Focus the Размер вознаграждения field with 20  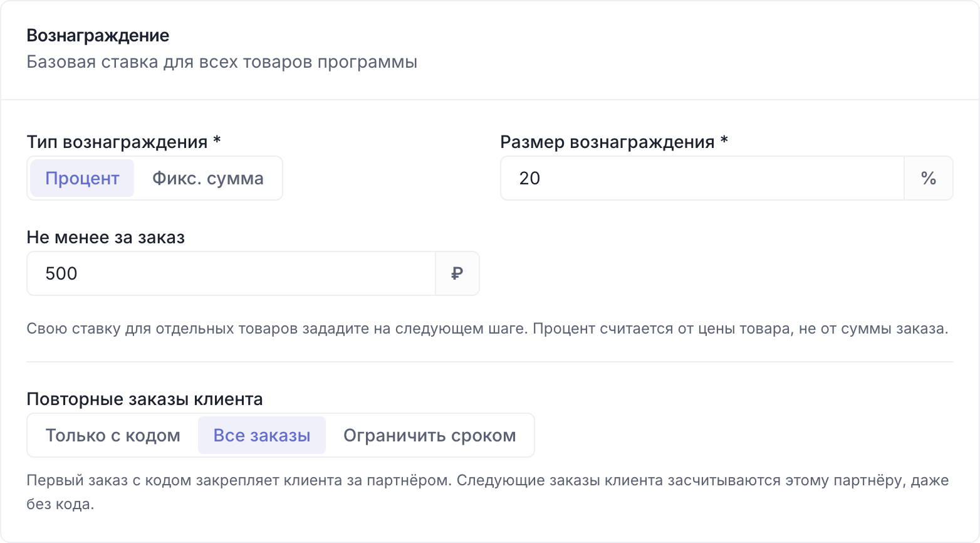pos(702,178)
